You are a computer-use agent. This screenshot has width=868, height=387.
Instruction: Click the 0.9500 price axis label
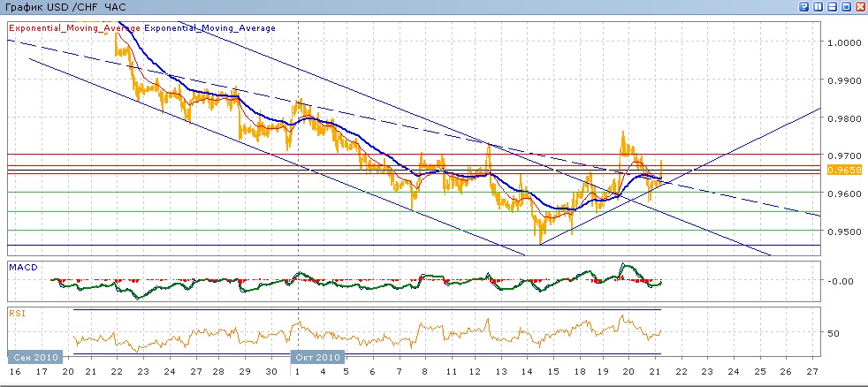pyautogui.click(x=841, y=232)
